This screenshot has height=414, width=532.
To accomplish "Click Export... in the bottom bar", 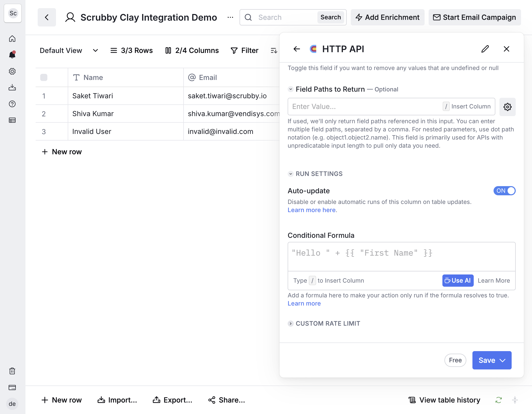I will [173, 400].
